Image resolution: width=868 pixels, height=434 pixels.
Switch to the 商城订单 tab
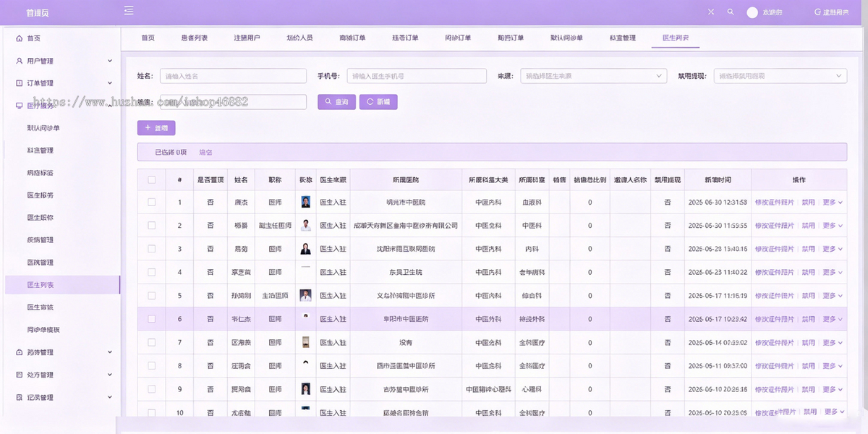pos(352,38)
